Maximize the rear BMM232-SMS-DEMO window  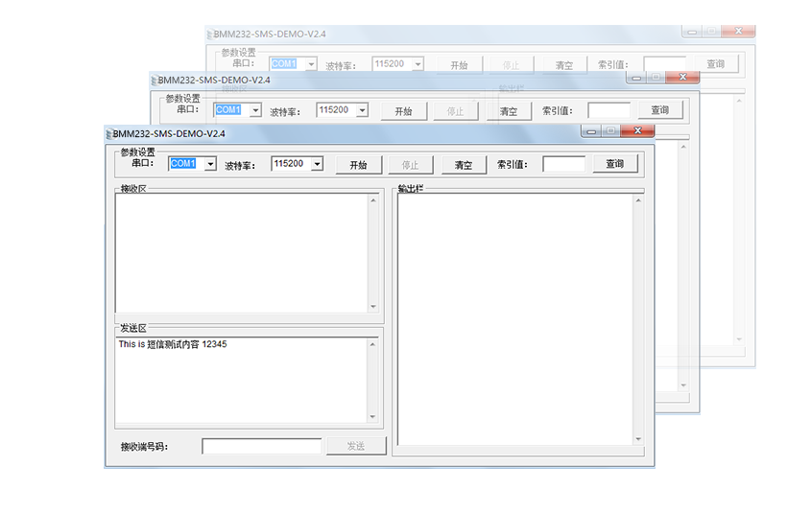(712, 31)
